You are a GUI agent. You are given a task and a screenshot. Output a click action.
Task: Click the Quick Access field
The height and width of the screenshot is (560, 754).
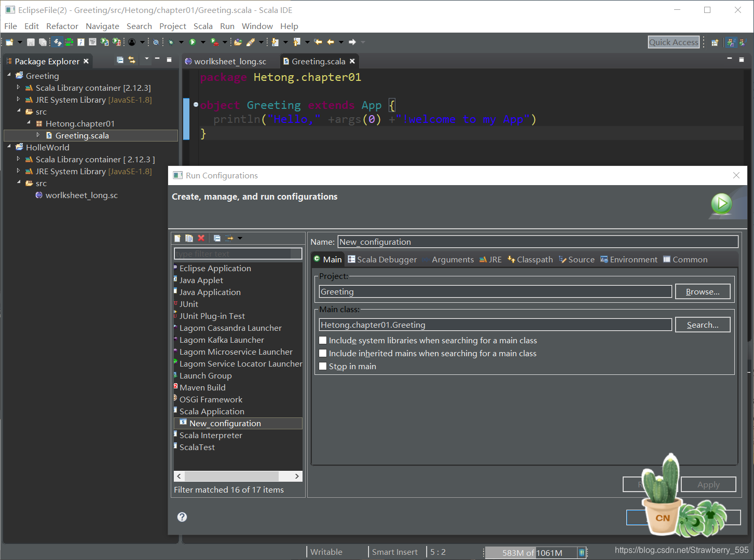[674, 43]
